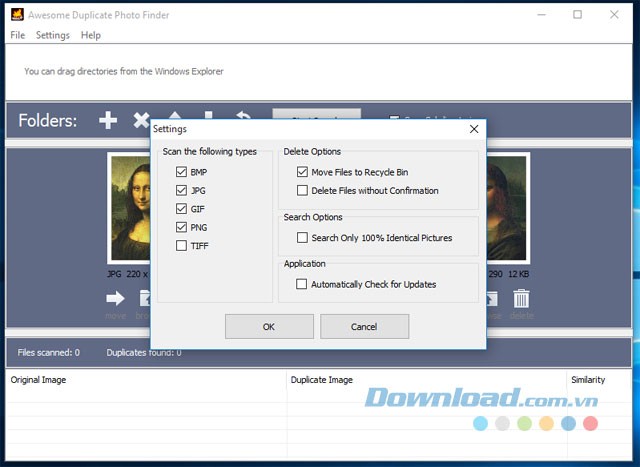Click the remove folder X icon
The image size is (640, 467).
point(142,121)
